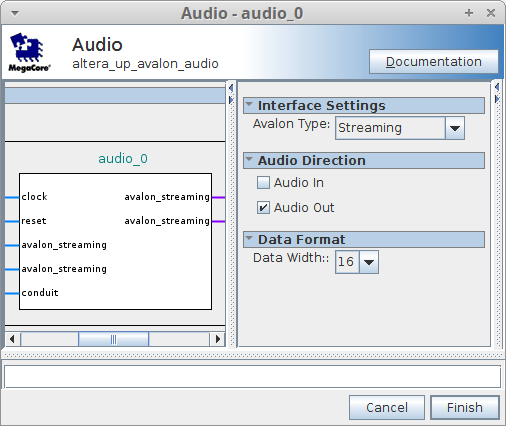Click the divider right arrow beside block diagram
This screenshot has width=506, height=426.
[231, 100]
